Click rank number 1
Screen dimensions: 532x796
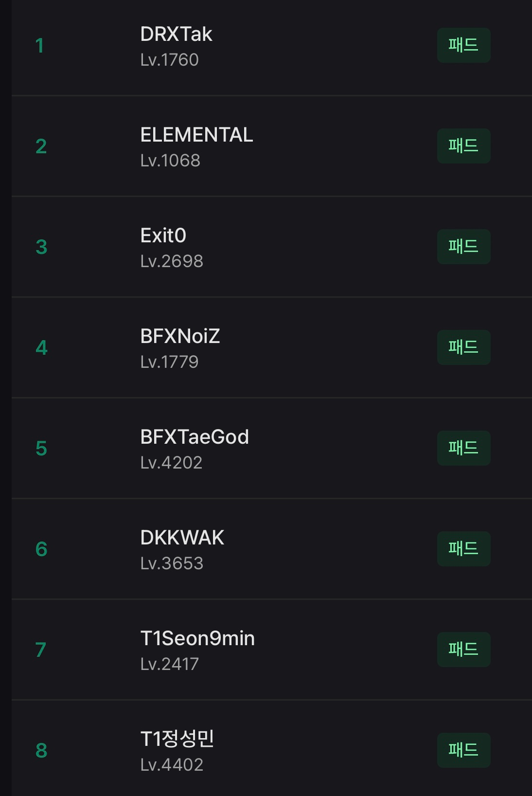[x=40, y=46]
